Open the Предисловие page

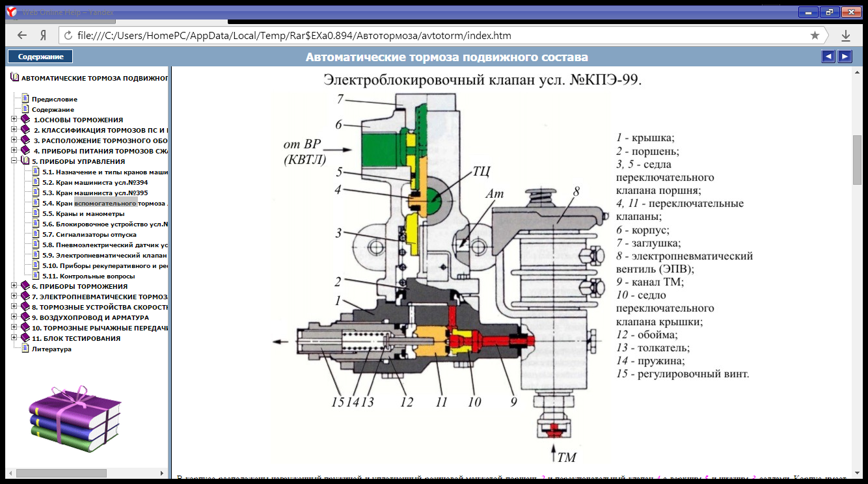point(55,99)
